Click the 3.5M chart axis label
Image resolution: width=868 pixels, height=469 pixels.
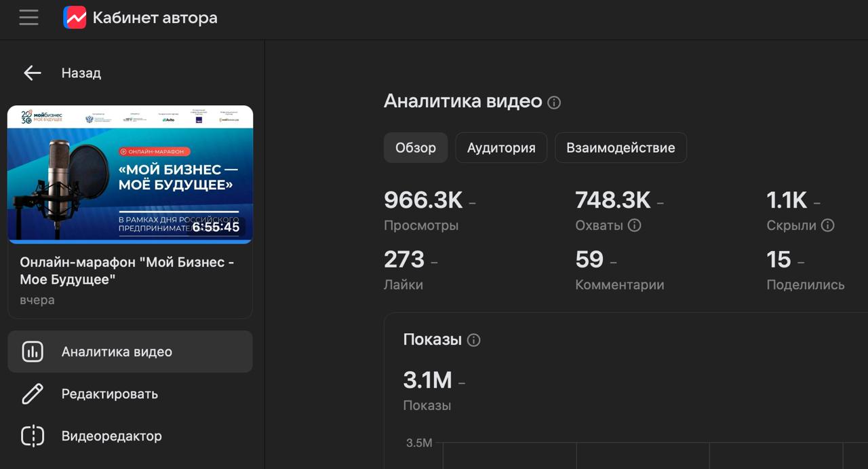click(x=419, y=443)
